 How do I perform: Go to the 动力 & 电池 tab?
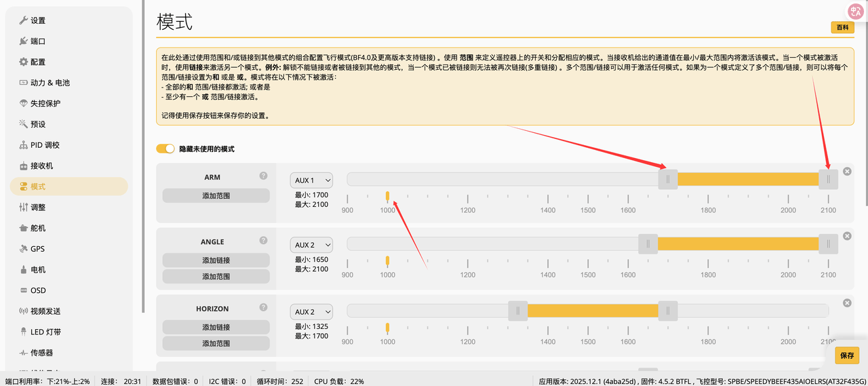[44, 83]
